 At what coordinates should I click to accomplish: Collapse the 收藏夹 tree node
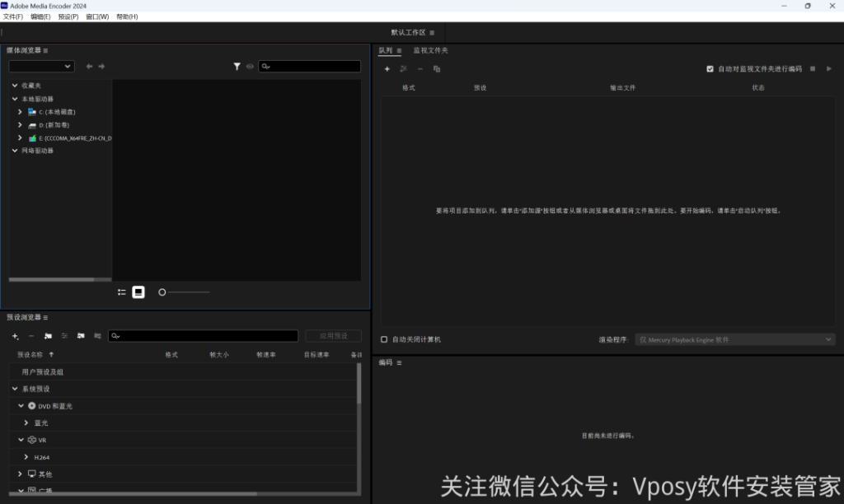click(15, 86)
